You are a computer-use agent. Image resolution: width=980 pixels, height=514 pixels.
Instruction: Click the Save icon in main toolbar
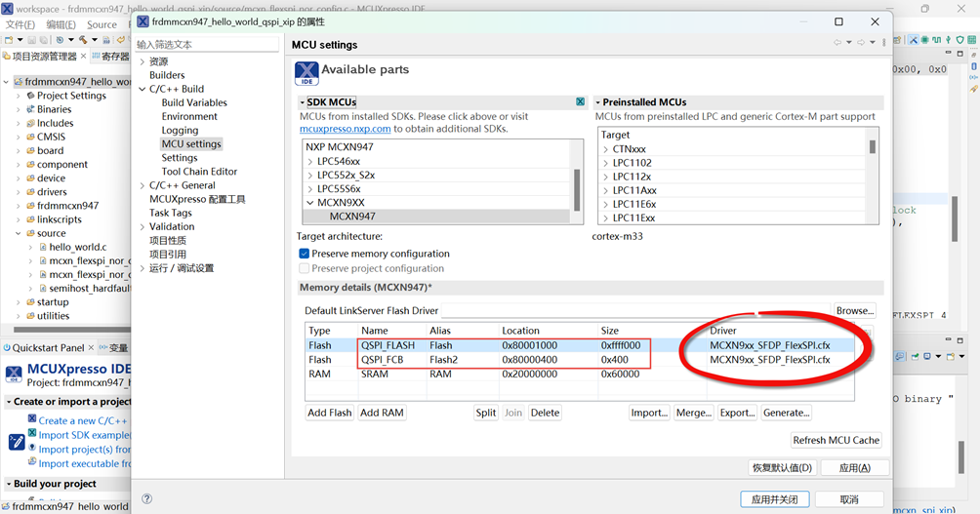32,40
